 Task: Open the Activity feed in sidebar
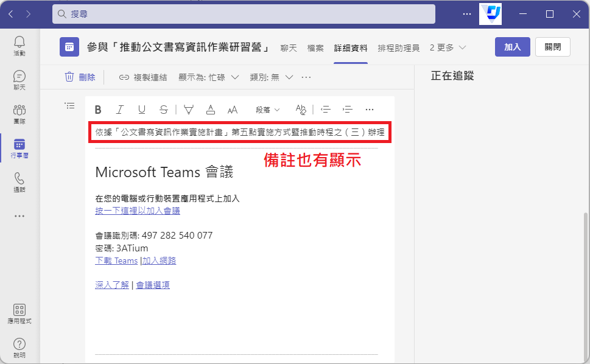tap(19, 46)
